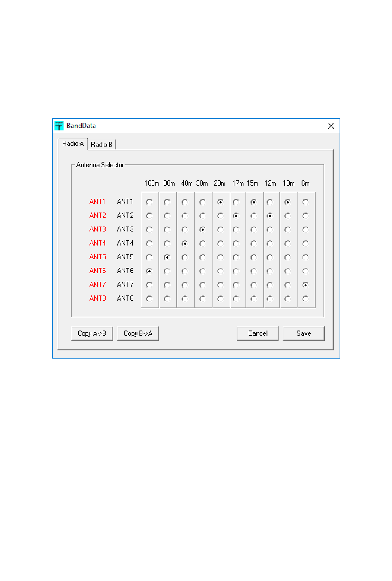Save the antenna selector settings
This screenshot has height=581, width=392.
tap(304, 333)
